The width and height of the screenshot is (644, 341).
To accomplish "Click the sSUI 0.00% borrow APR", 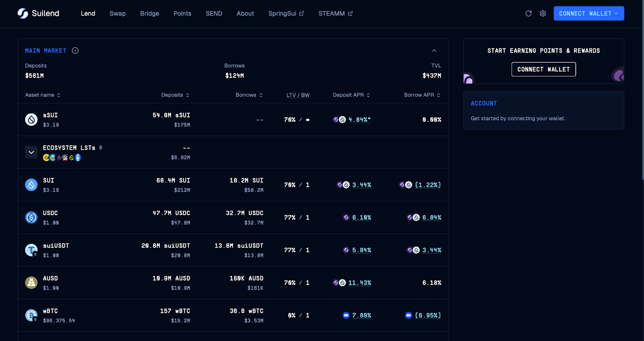I will (432, 119).
